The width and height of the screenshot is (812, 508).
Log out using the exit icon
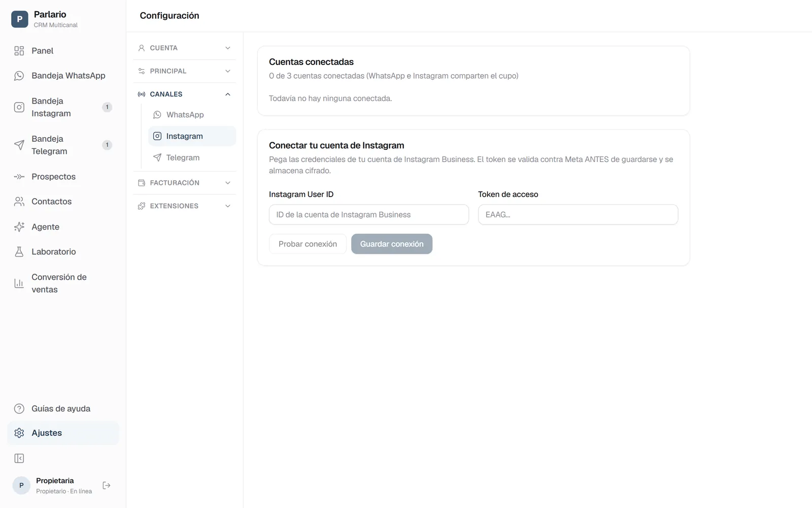pos(107,486)
